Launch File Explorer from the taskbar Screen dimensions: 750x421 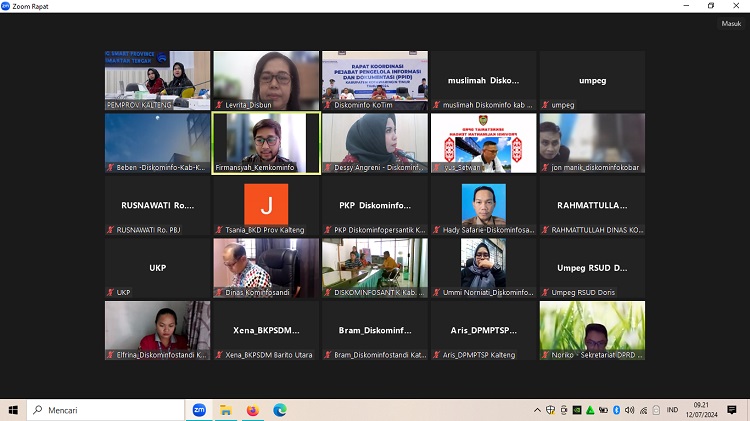pyautogui.click(x=226, y=410)
